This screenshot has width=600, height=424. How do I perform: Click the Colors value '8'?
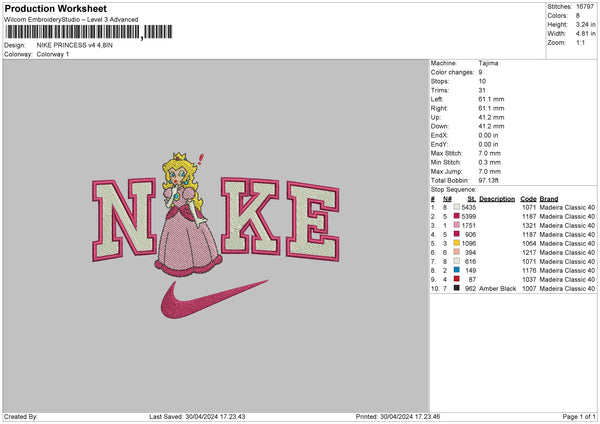(x=578, y=16)
